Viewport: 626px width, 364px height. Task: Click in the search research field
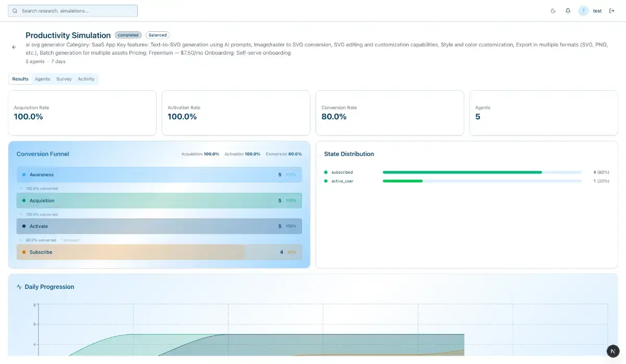(x=73, y=11)
